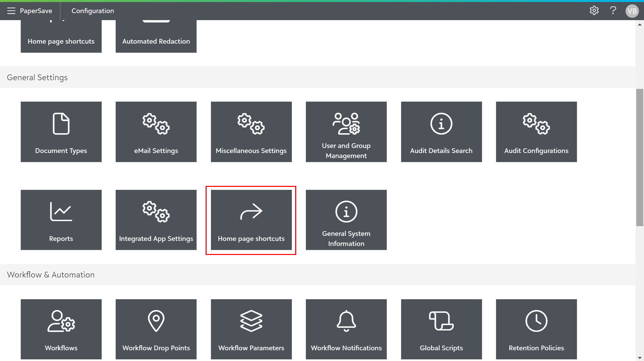Open the PaperSave hamburger menu

[x=11, y=11]
